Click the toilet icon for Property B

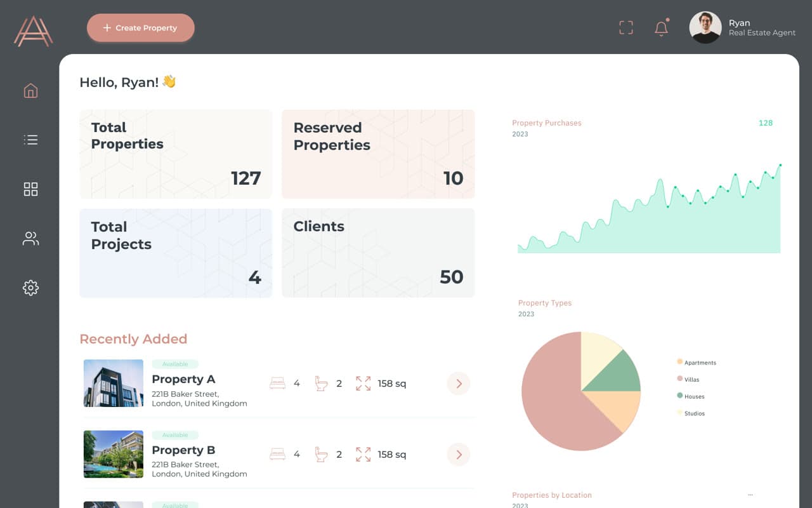(x=322, y=455)
